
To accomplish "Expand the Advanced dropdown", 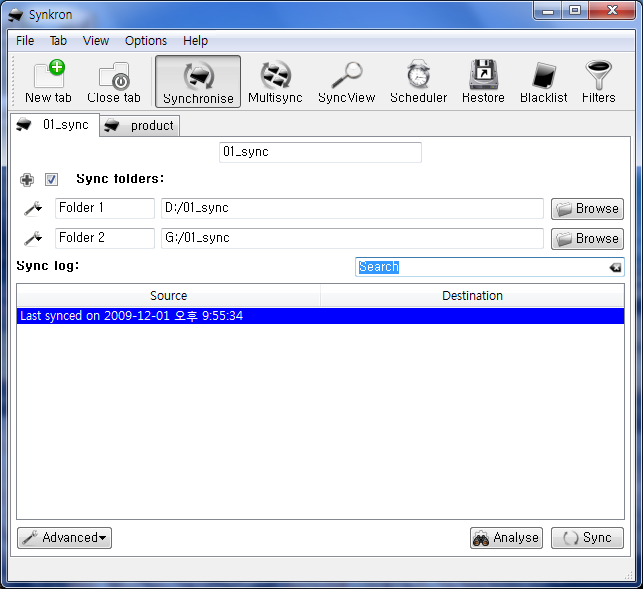I will (64, 538).
